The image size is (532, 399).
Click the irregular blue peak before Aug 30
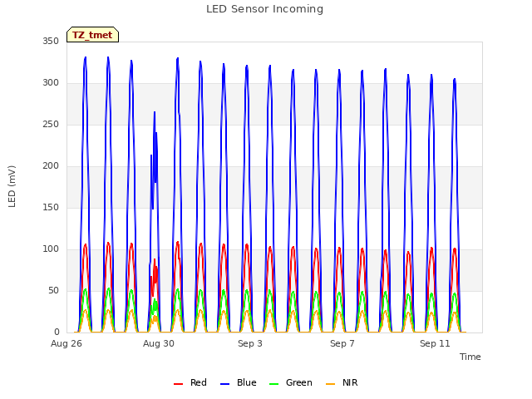pyautogui.click(x=155, y=113)
